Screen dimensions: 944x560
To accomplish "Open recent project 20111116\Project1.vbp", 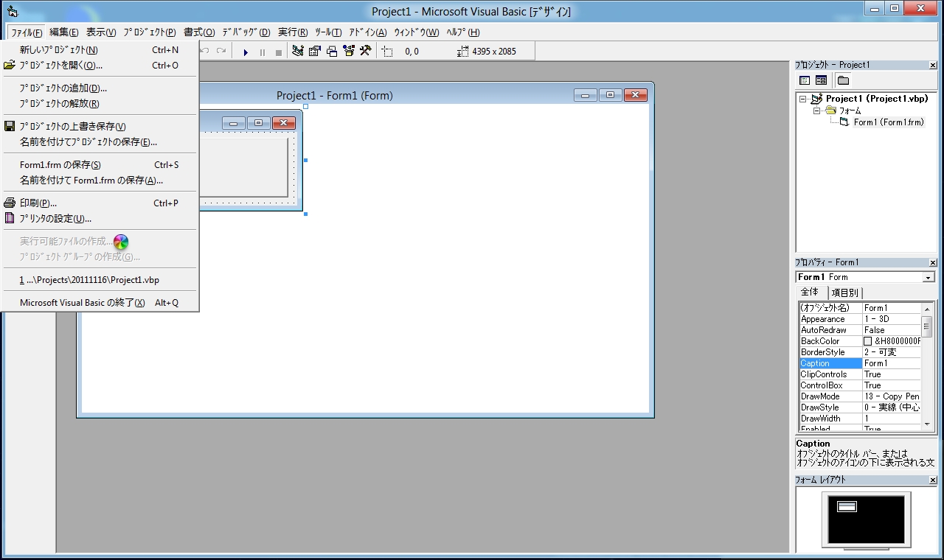I will pos(100,280).
